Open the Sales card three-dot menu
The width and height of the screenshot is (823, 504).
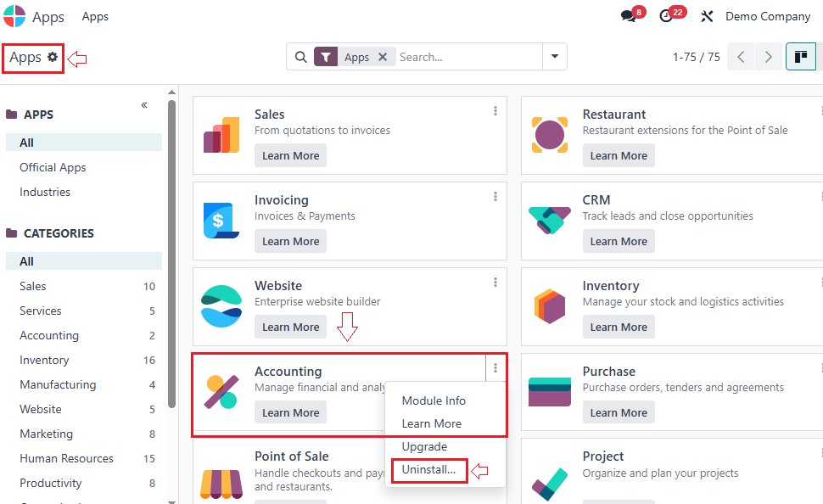click(x=495, y=111)
